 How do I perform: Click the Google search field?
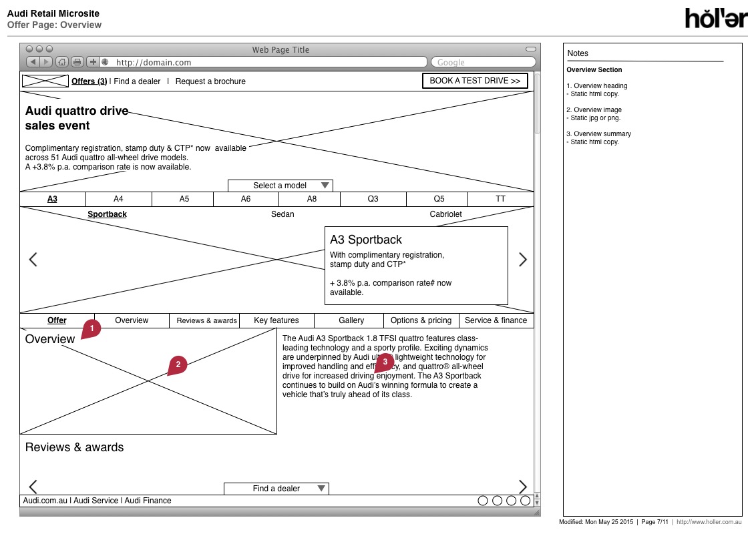coord(484,62)
